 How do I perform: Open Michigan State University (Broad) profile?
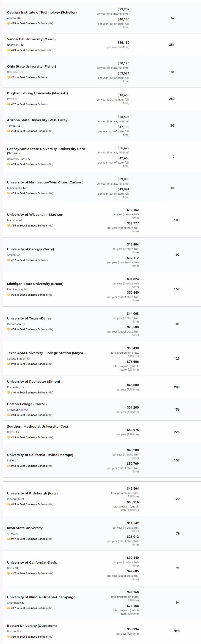pyautogui.click(x=35, y=284)
